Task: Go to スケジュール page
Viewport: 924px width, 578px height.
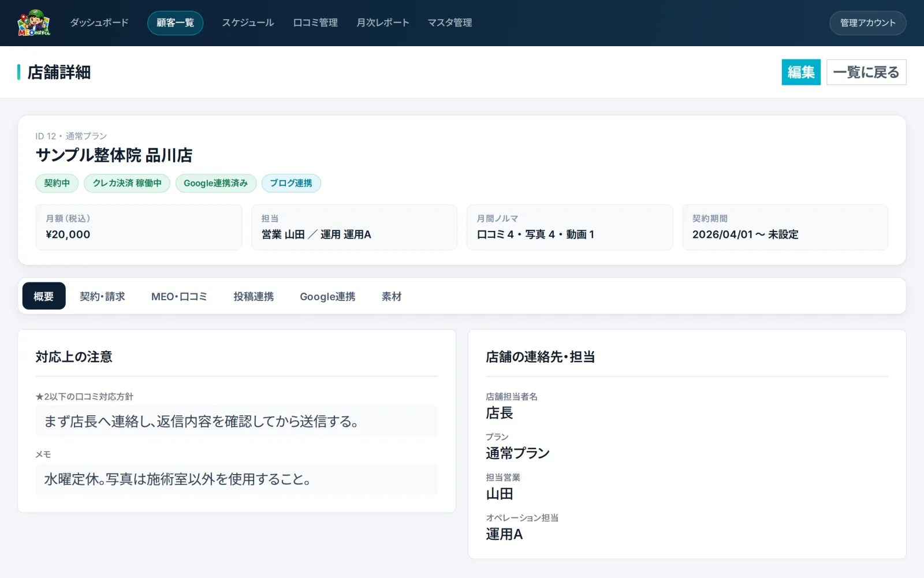Action: pyautogui.click(x=248, y=23)
